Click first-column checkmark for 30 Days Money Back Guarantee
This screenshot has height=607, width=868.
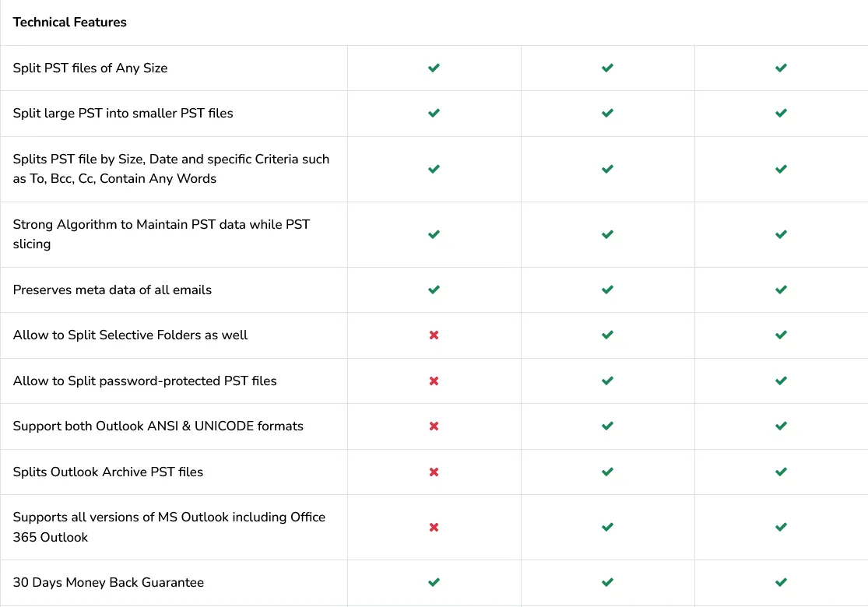434,583
